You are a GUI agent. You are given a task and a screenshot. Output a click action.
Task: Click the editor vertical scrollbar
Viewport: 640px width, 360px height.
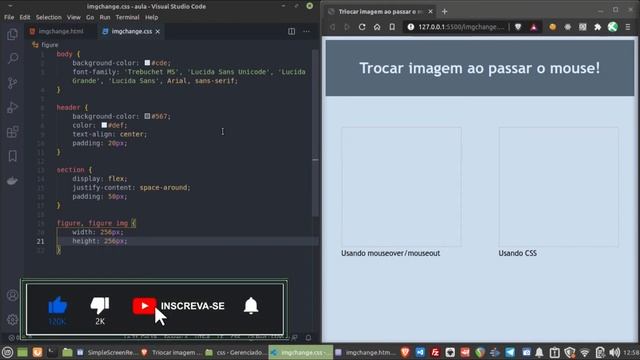pyautogui.click(x=315, y=133)
